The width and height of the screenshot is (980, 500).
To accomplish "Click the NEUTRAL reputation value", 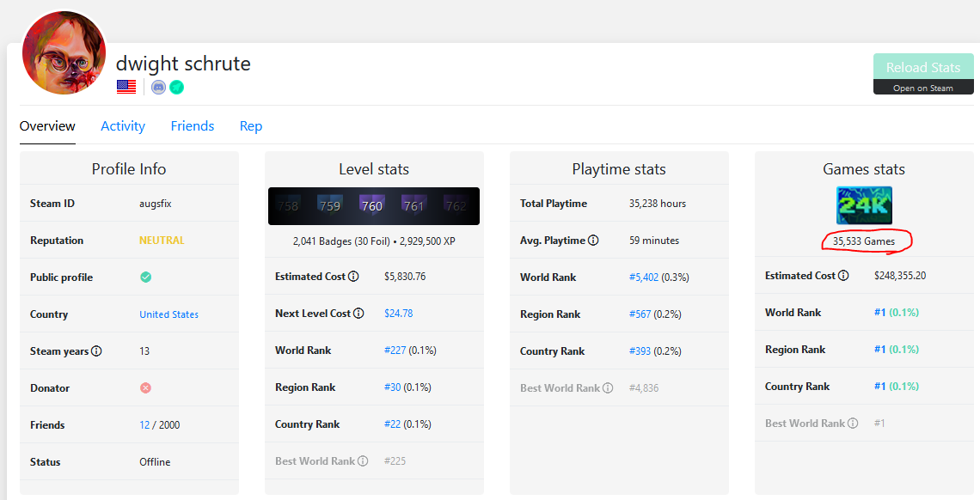I will [162, 241].
